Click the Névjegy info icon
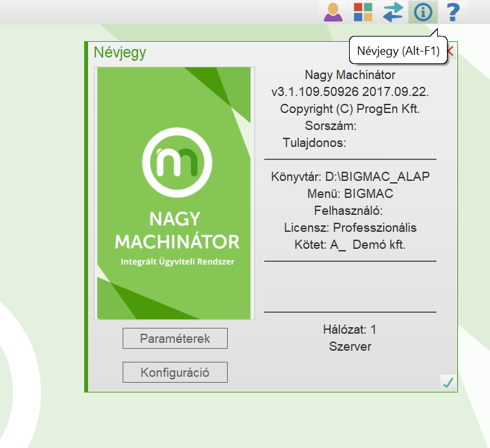 (423, 12)
